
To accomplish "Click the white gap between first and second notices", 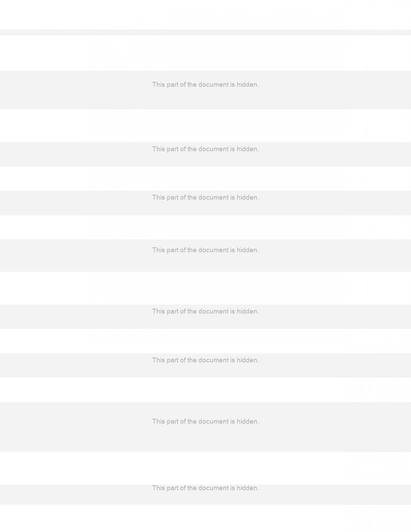I will [205, 126].
